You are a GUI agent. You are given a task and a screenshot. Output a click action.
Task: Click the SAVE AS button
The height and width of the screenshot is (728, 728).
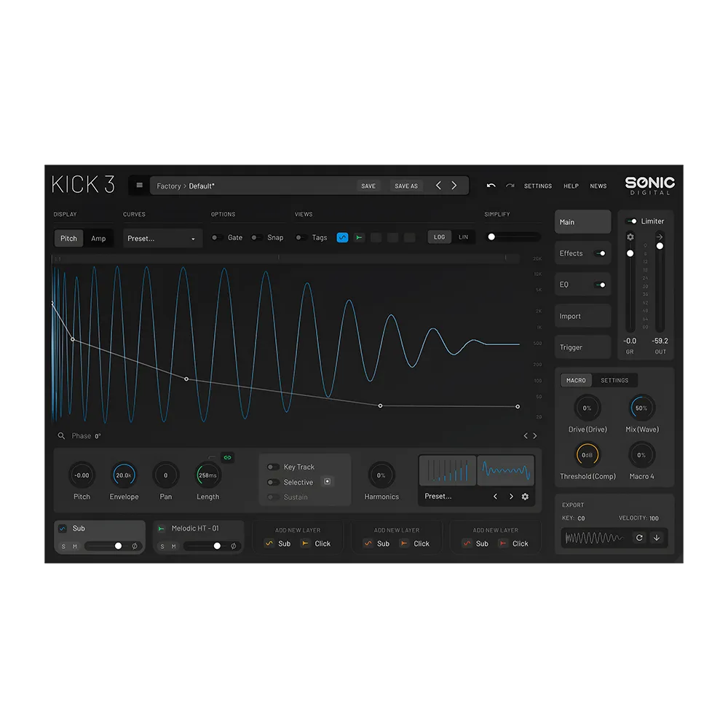click(x=406, y=186)
